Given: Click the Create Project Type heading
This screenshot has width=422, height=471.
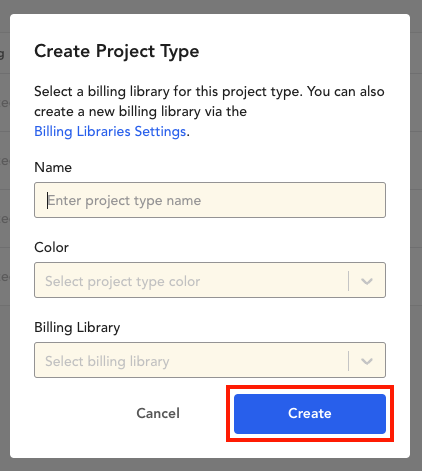Looking at the screenshot, I should (x=117, y=51).
